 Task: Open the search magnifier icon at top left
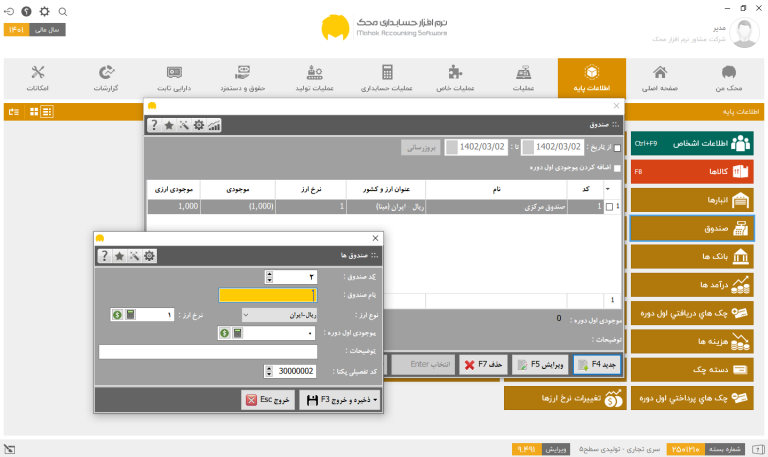pyautogui.click(x=63, y=11)
